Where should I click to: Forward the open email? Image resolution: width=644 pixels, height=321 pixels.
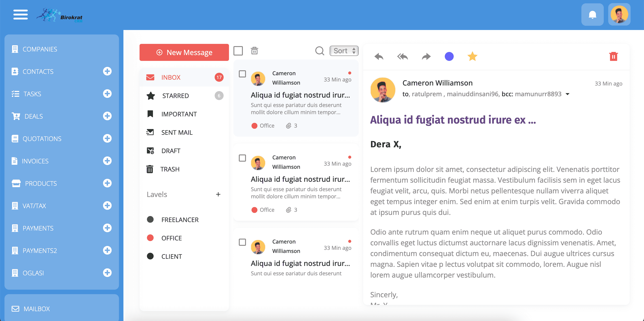point(426,57)
